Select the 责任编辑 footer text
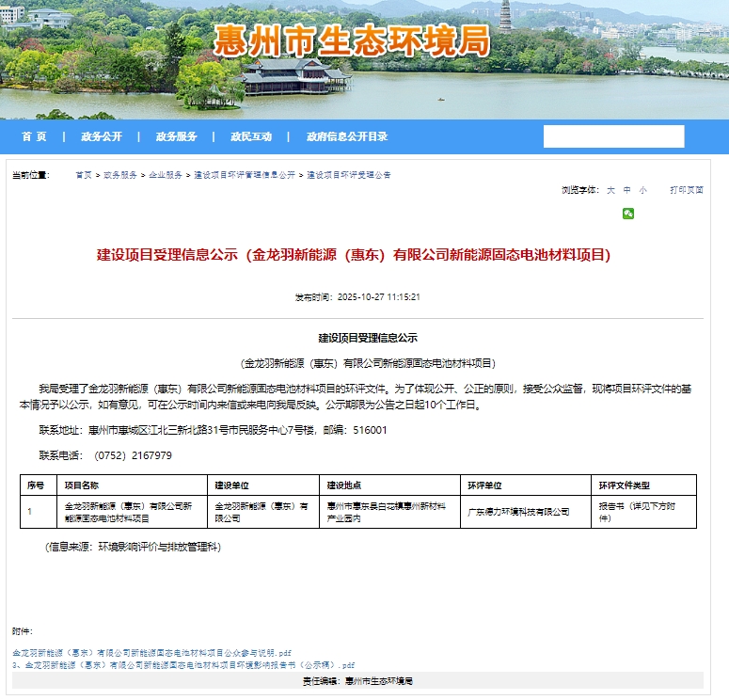This screenshot has width=729, height=700. pyautogui.click(x=357, y=681)
